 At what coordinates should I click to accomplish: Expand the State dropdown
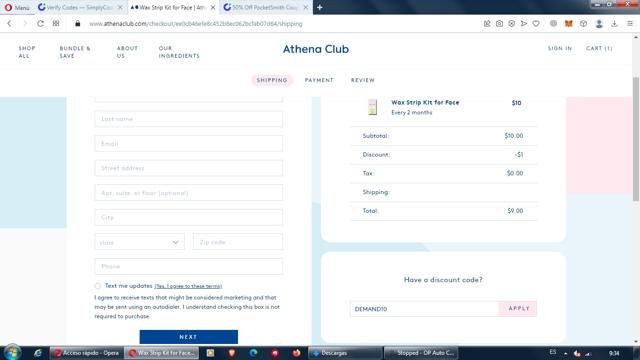(140, 242)
